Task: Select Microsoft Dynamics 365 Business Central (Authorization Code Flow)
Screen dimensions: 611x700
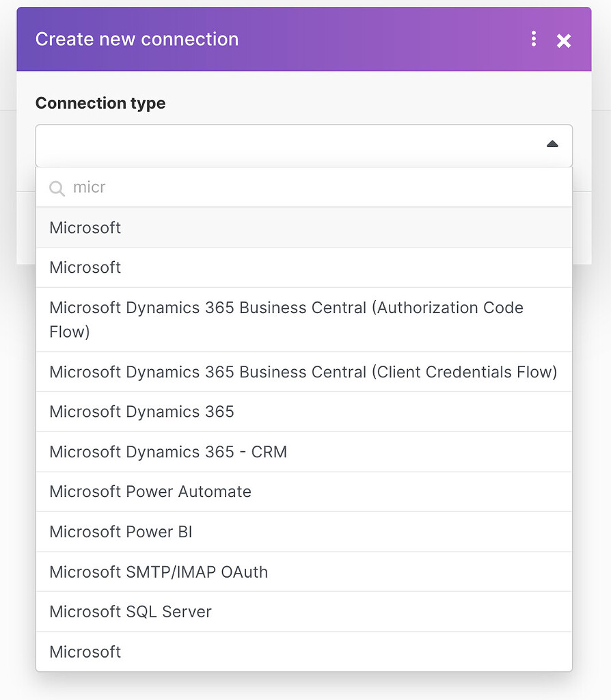Action: [285, 320]
